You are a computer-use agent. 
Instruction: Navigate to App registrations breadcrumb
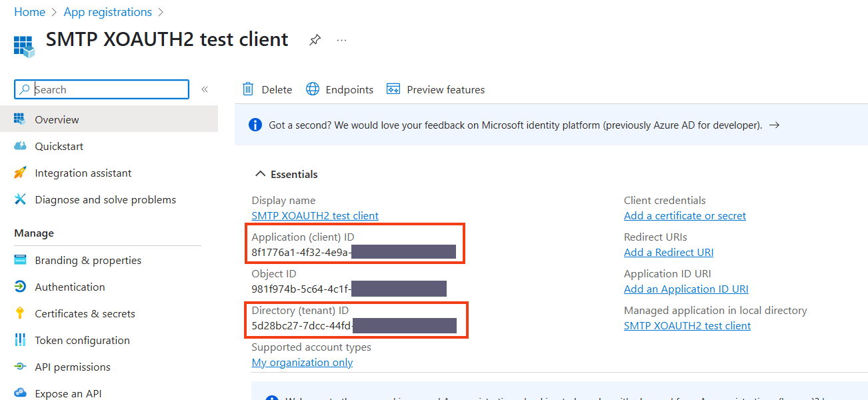click(x=108, y=12)
